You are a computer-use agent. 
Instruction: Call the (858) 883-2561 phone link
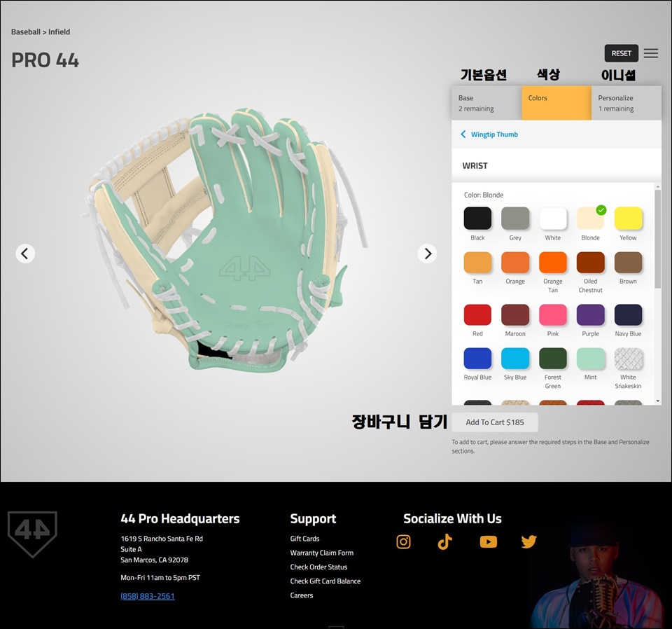tap(148, 596)
